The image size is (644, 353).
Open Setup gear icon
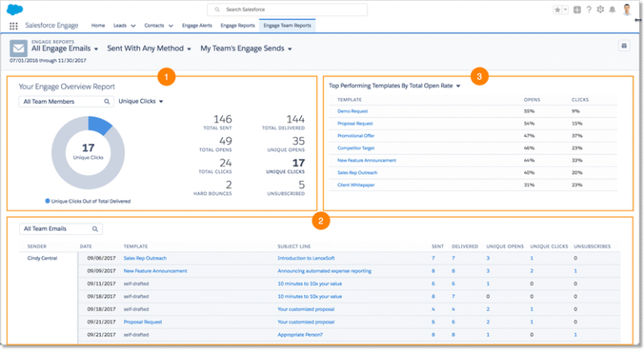pos(600,9)
